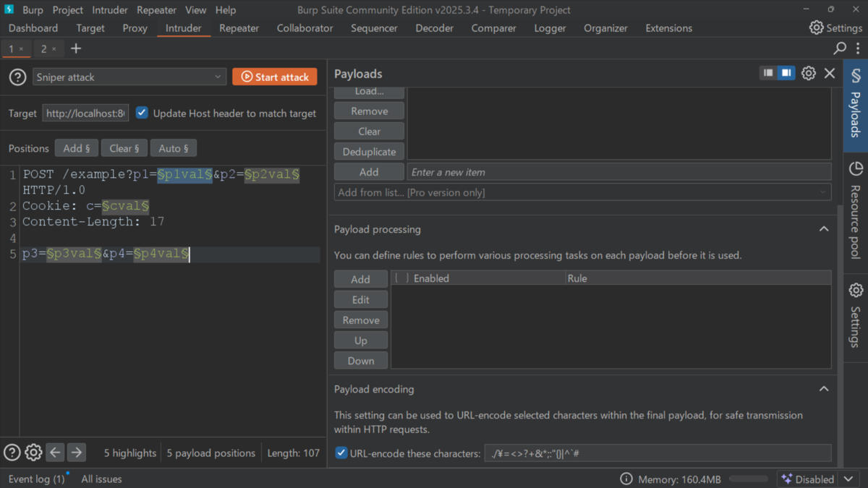Start the attack
Screen dimensions: 868x488
coord(275,77)
